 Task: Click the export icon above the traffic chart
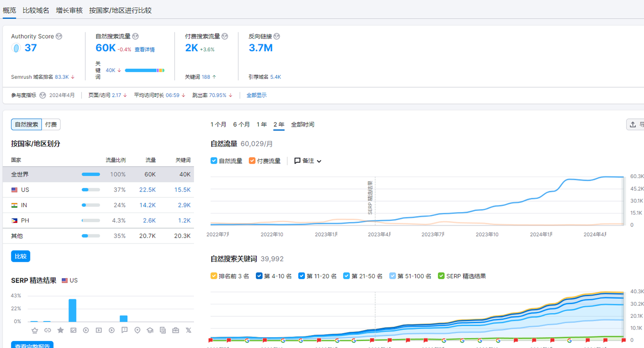coord(633,125)
